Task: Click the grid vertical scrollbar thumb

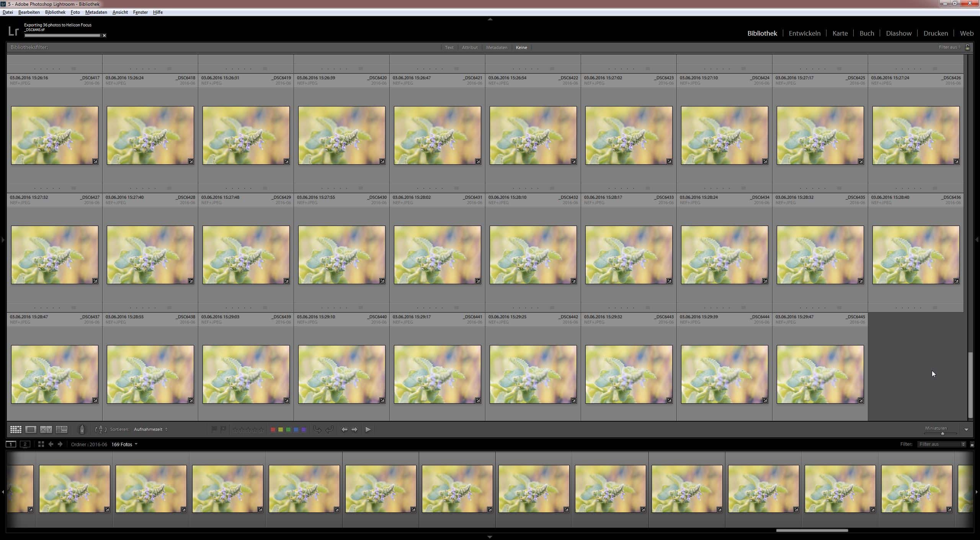Action: pos(970,385)
